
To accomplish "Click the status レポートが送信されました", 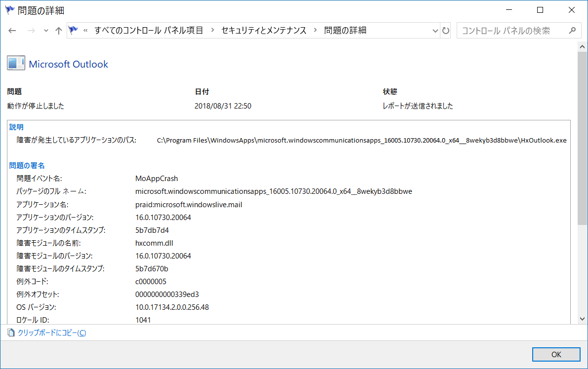I will [x=418, y=106].
